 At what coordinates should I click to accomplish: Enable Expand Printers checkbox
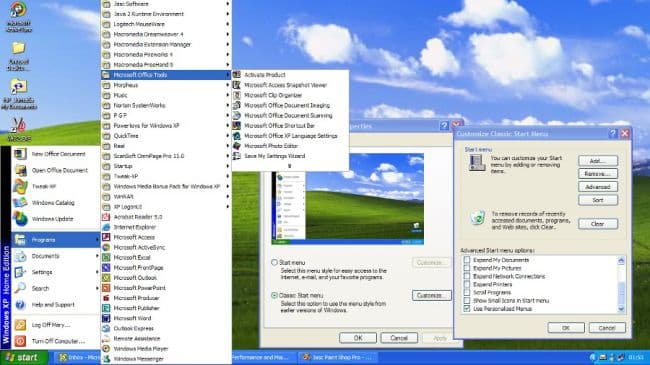(467, 285)
